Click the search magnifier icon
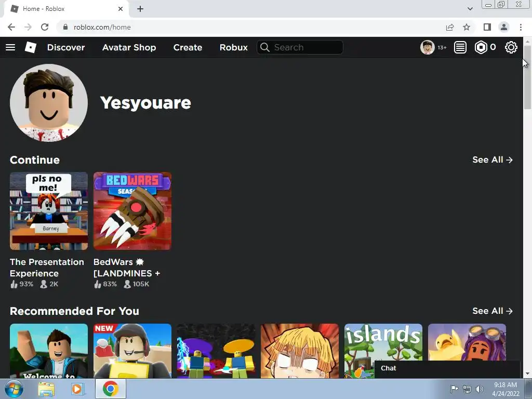The height and width of the screenshot is (399, 532). click(x=264, y=47)
